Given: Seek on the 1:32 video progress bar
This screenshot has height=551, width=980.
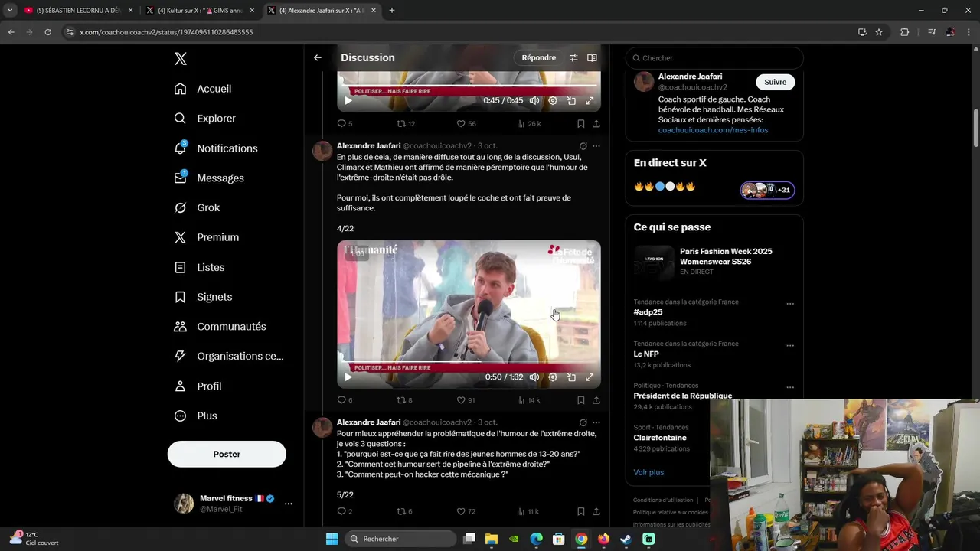Looking at the screenshot, I should tap(469, 361).
